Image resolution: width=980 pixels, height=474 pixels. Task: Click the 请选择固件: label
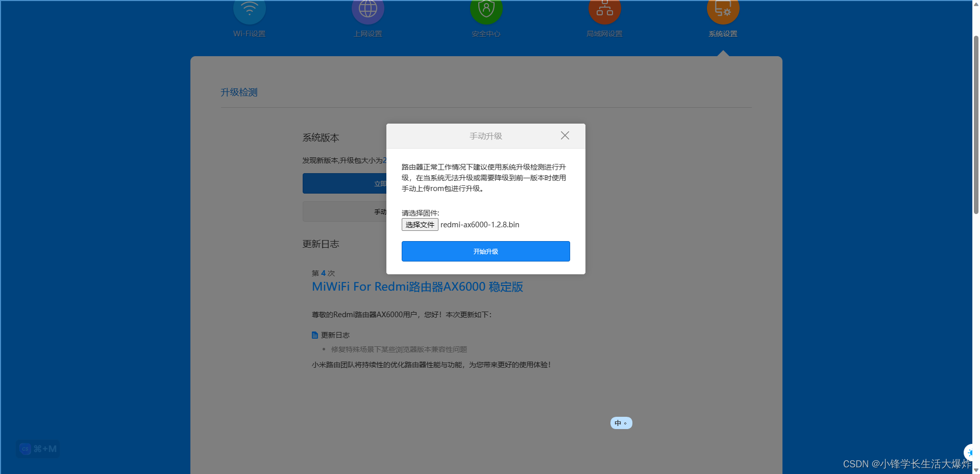click(420, 213)
